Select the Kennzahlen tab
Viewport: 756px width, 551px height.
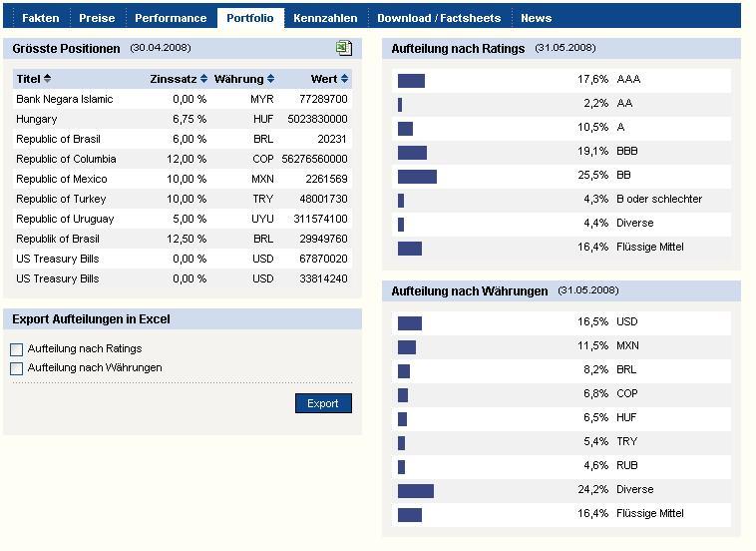pos(325,18)
